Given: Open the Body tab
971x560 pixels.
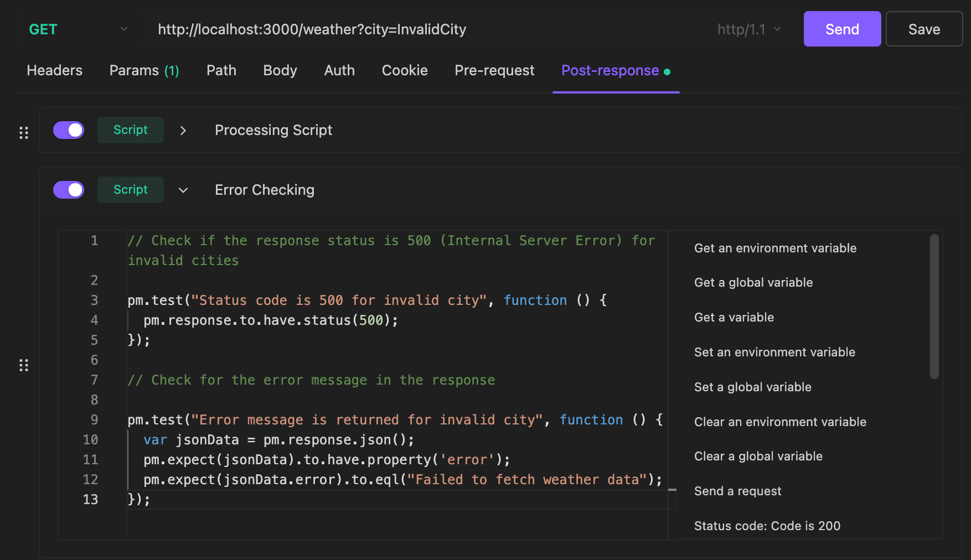Looking at the screenshot, I should (280, 70).
